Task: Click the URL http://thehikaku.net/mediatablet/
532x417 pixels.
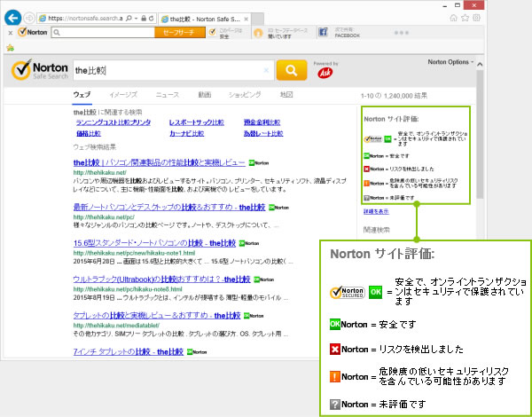Action: coord(116,326)
